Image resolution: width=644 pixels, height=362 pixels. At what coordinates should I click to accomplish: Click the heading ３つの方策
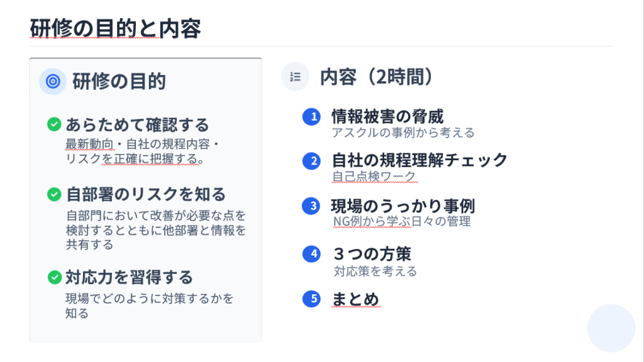(372, 254)
